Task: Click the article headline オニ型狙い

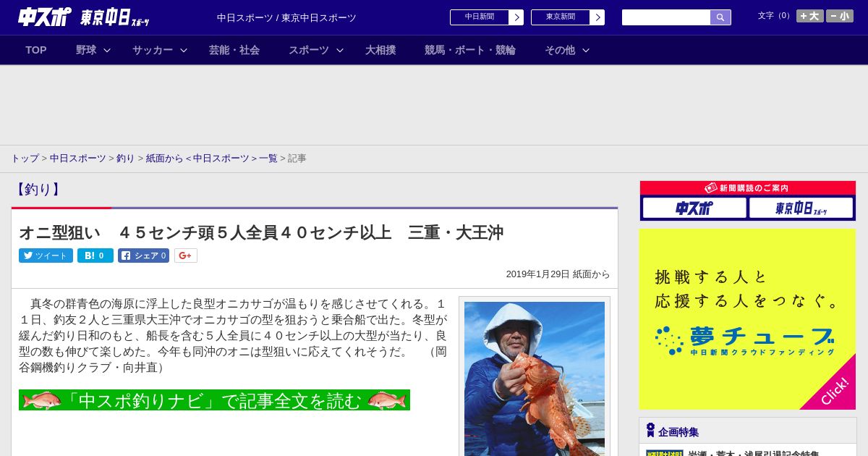Action: tap(261, 232)
